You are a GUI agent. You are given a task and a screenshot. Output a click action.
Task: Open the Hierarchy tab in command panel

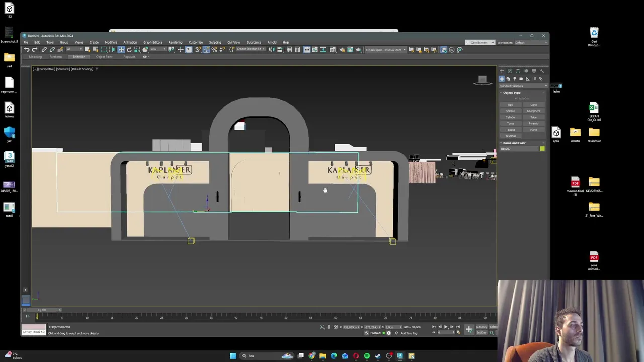518,71
